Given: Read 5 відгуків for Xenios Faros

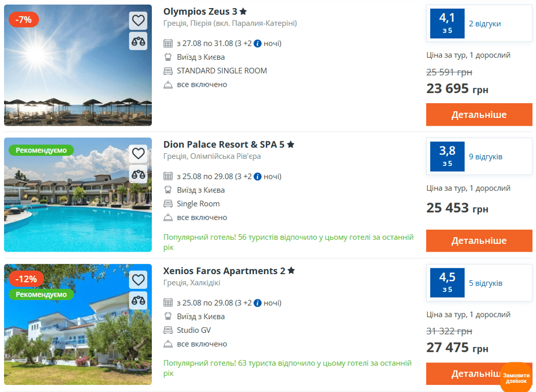Looking at the screenshot, I should pos(485,283).
